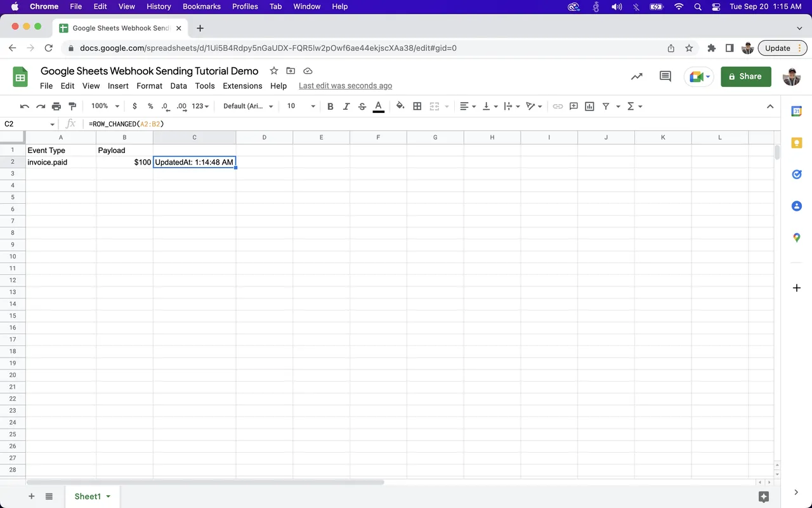Toggle bold formatting
Image resolution: width=812 pixels, height=508 pixels.
coord(330,106)
